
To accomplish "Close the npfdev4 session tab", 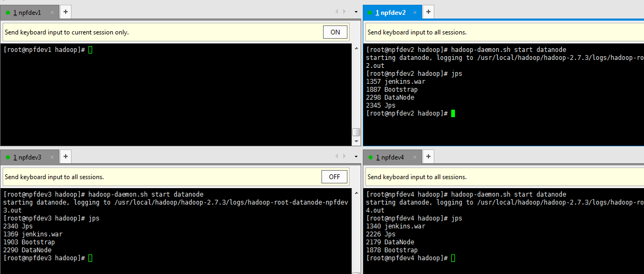I will click(x=415, y=157).
